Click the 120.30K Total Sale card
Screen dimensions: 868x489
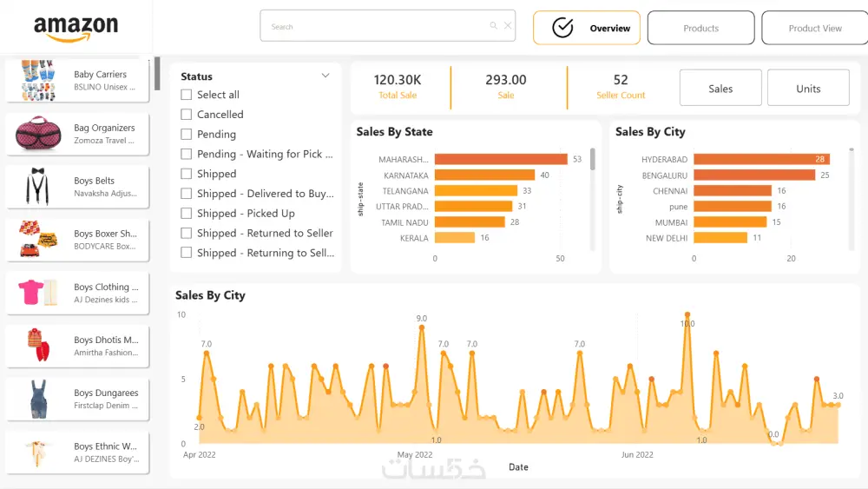pos(398,86)
